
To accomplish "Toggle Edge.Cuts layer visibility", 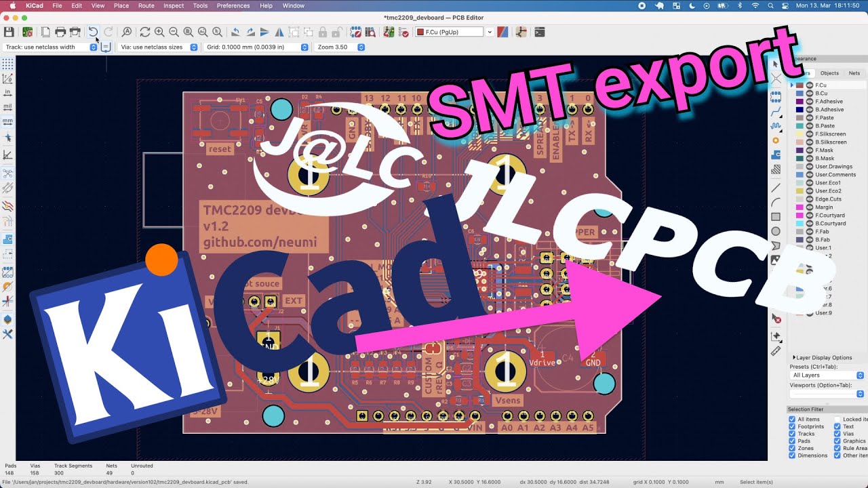I will click(x=810, y=199).
